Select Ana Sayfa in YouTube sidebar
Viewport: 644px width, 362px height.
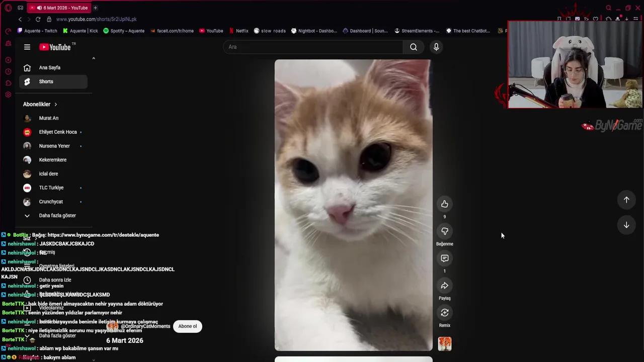coord(53,67)
